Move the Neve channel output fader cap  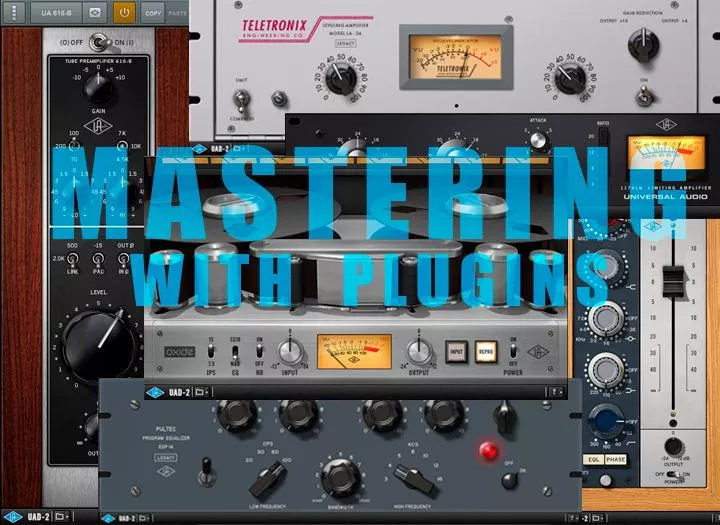coord(673,281)
